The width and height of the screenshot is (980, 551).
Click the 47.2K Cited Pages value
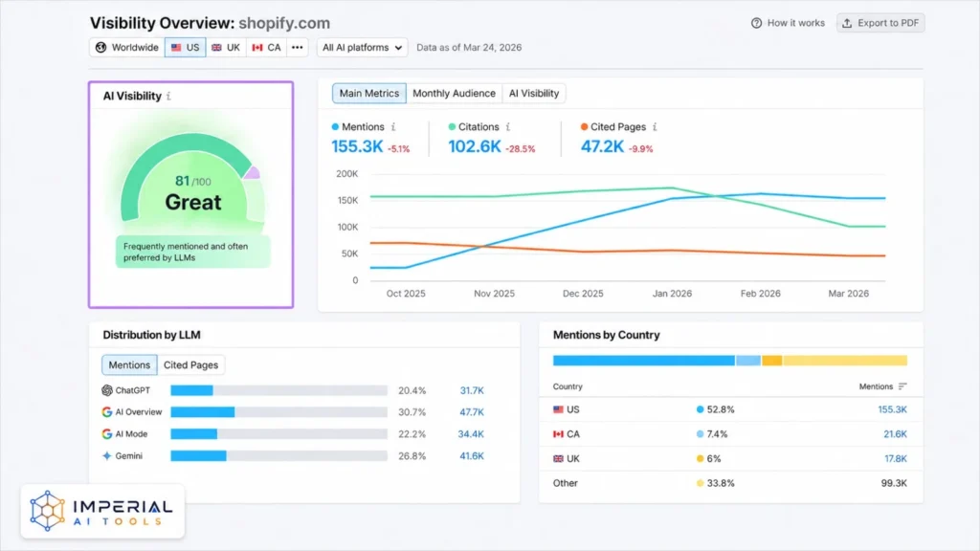[602, 146]
